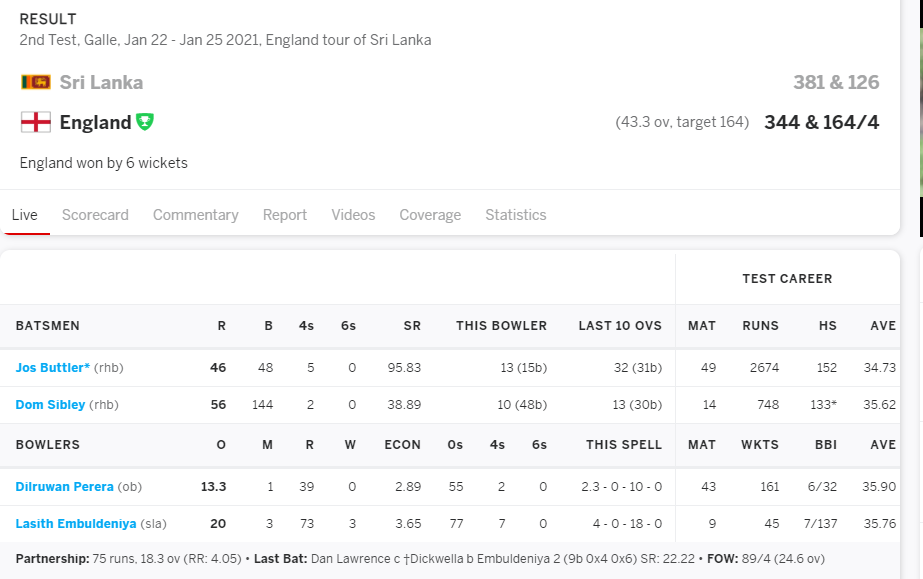Open Dilruwan Perera's player link

[65, 487]
